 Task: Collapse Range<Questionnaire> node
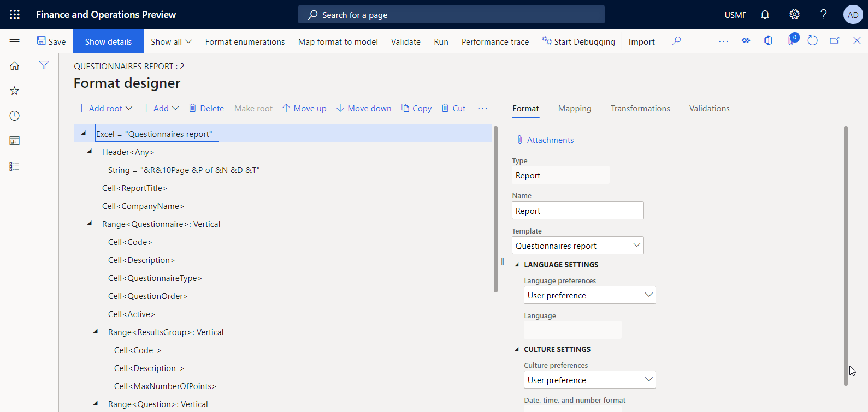click(x=90, y=224)
